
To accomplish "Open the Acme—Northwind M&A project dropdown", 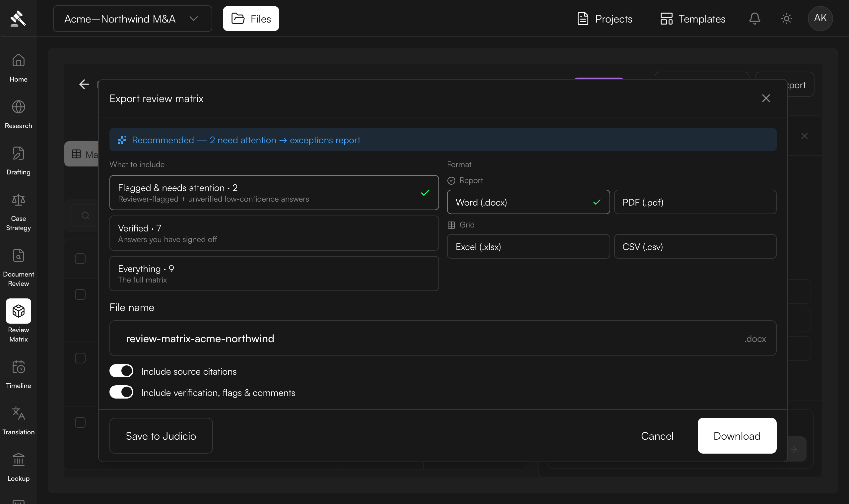I will 132,19.
